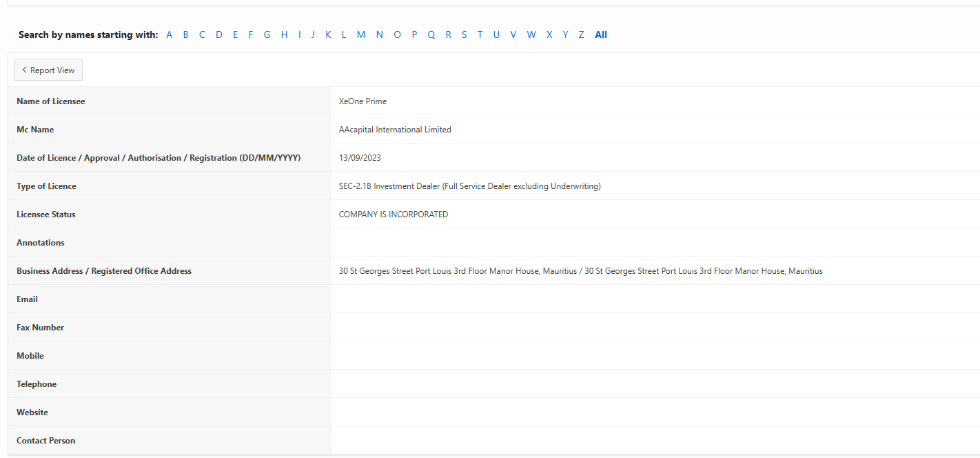Click the Mobile label
The height and width of the screenshot is (458, 980).
30,356
